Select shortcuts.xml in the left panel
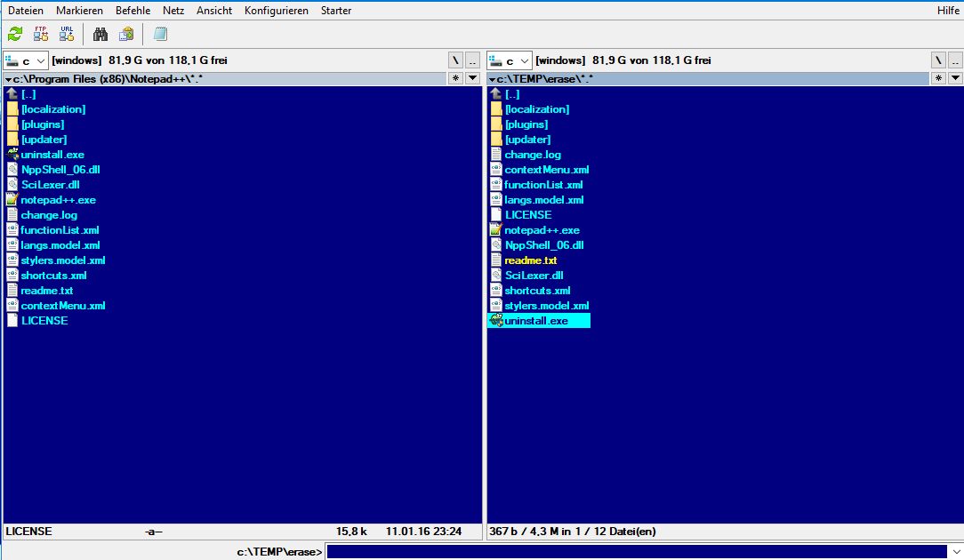This screenshot has width=964, height=560. pyautogui.click(x=53, y=276)
